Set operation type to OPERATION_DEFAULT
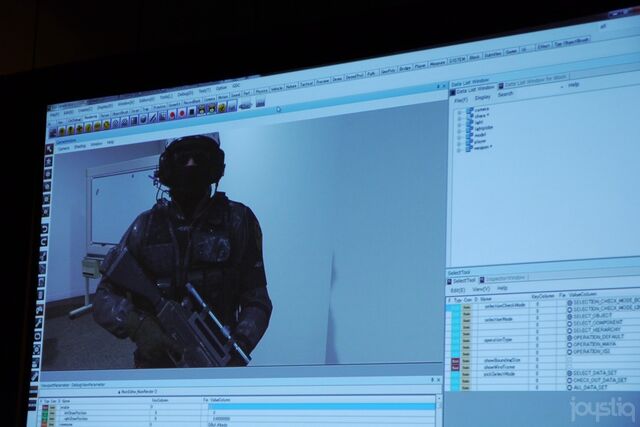This screenshot has width=640, height=427. [x=570, y=338]
